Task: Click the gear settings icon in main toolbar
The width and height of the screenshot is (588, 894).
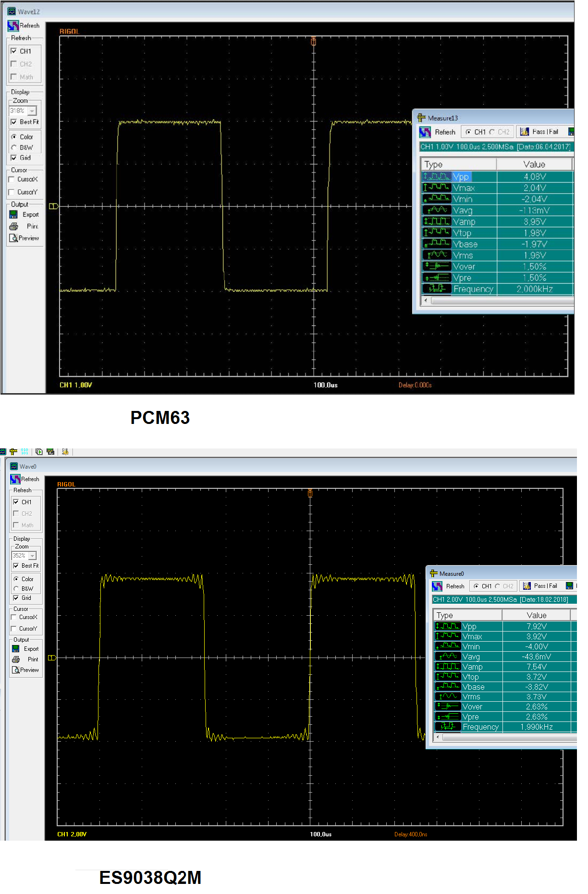Action: 65,452
